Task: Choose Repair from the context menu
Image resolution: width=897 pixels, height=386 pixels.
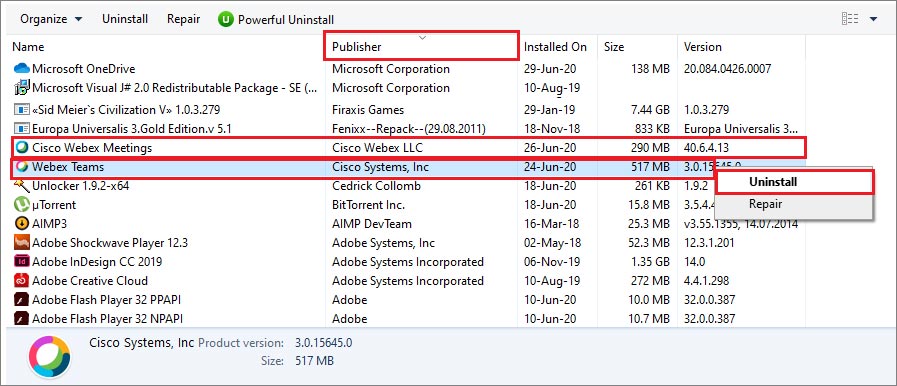Action: tap(765, 204)
